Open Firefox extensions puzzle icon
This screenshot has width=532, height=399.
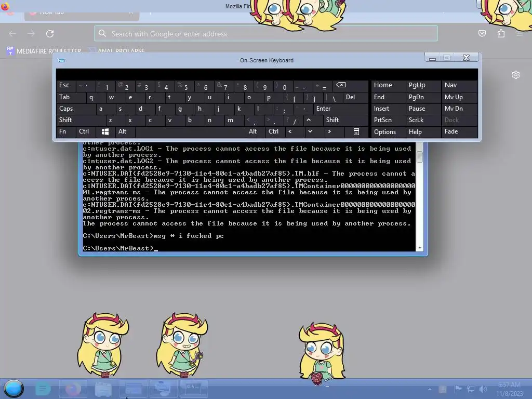coord(501,33)
